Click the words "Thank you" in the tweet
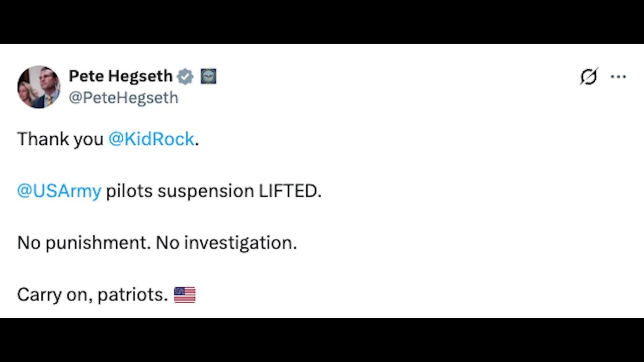644x362 pixels. [x=60, y=139]
